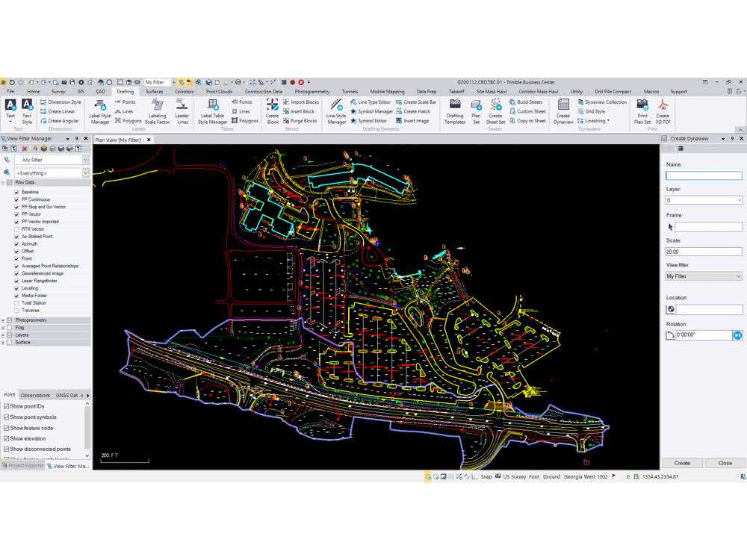Click Build Sheets
The image size is (747, 560).
coord(526,102)
